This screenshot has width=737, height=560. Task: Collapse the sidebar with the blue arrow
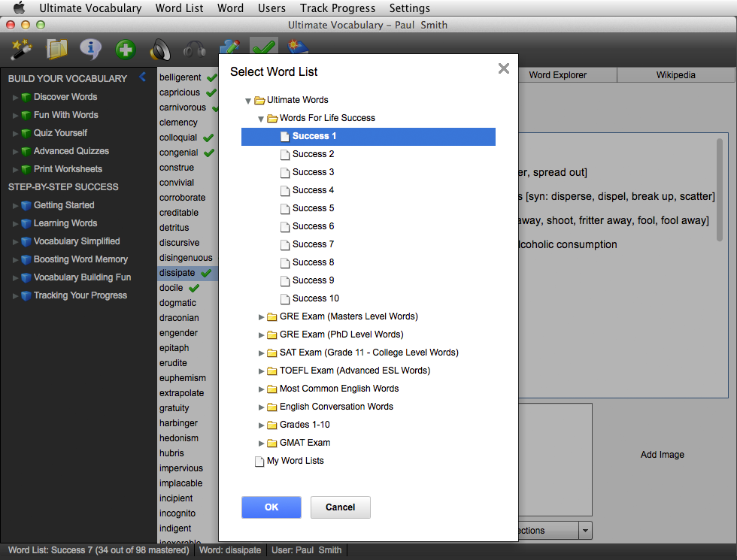[x=143, y=77]
